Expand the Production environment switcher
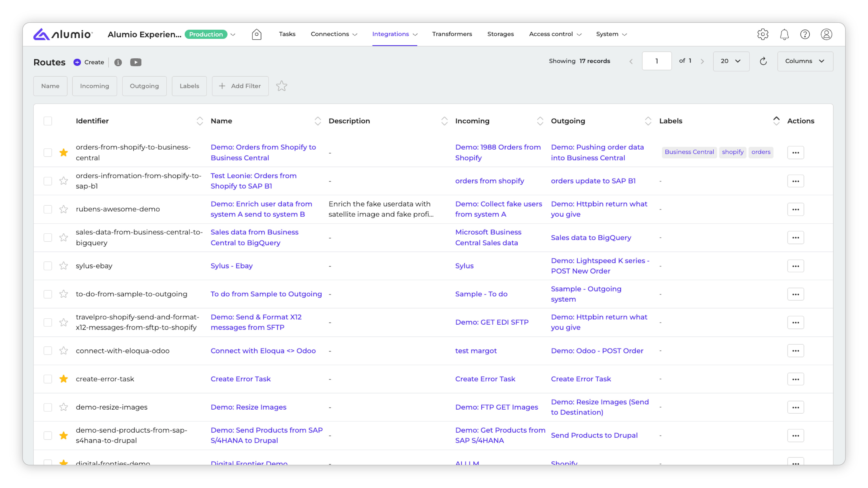 point(233,34)
